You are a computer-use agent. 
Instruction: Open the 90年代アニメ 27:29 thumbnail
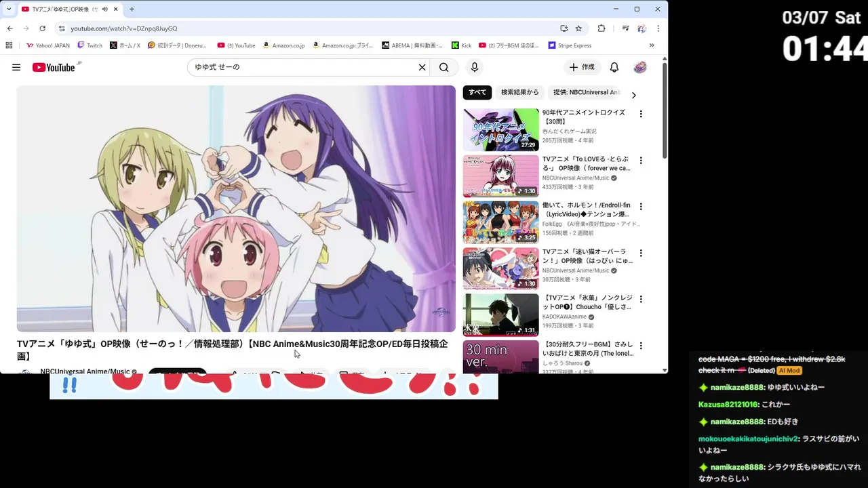[x=501, y=129]
